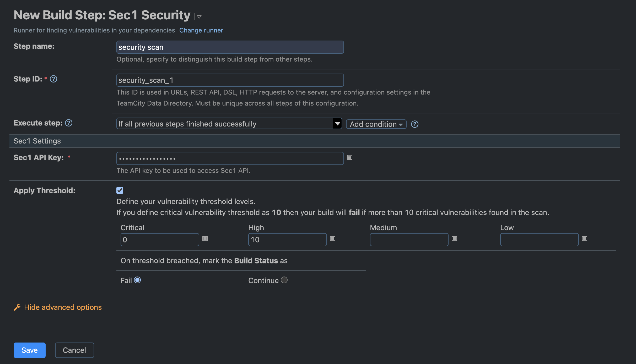Click Hide advanced options link
The height and width of the screenshot is (364, 636).
tap(63, 307)
